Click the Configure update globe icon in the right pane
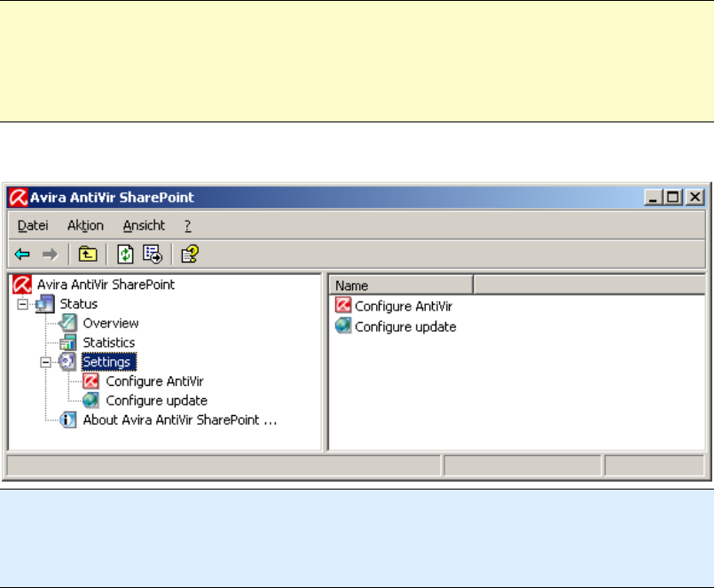Viewport: 714px width, 588px height. pyautogui.click(x=343, y=326)
